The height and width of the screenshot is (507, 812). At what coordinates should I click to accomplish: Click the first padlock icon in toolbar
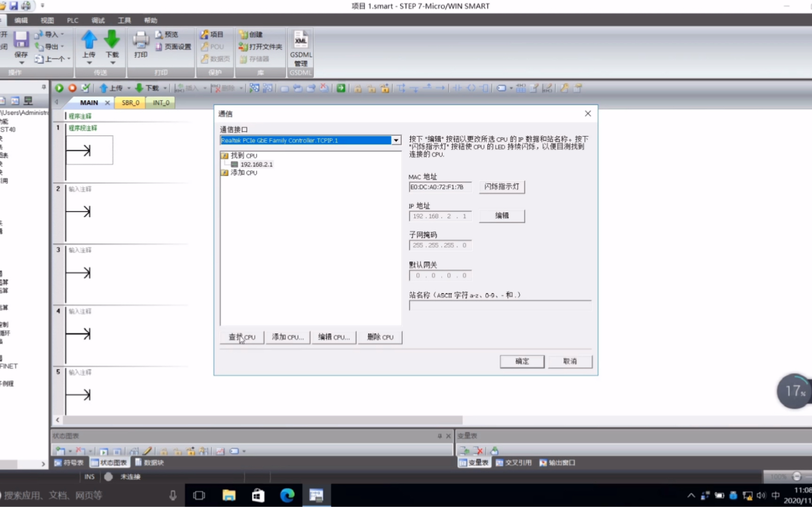click(358, 88)
